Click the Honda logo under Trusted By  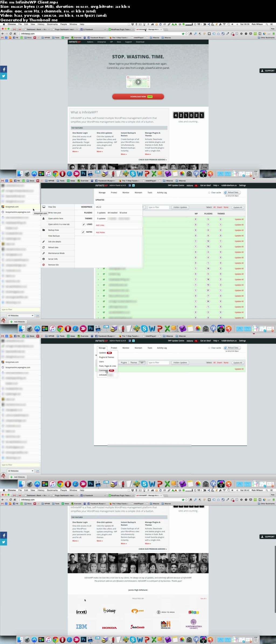109,628
